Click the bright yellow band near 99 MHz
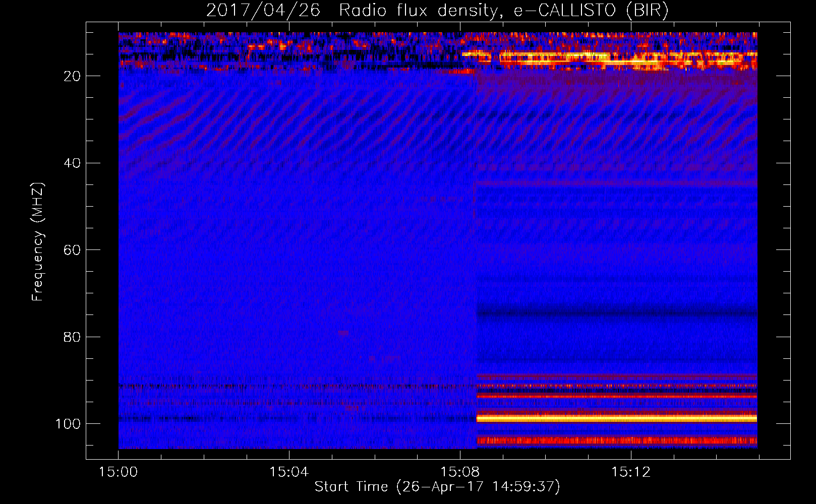816x504 pixels. pyautogui.click(x=617, y=418)
